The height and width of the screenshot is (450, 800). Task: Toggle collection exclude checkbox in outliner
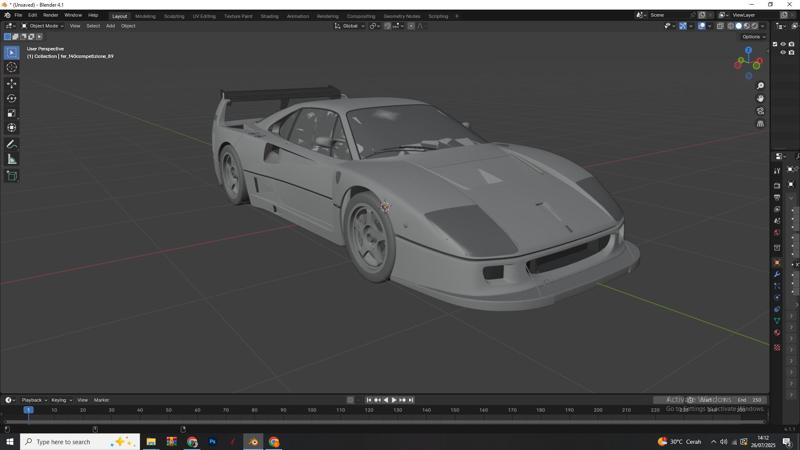coord(775,44)
